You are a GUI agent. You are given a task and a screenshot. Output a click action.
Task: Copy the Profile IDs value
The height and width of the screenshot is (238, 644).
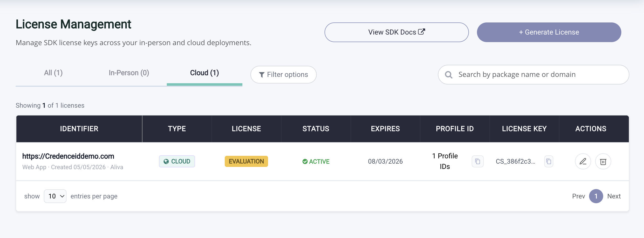[477, 161]
